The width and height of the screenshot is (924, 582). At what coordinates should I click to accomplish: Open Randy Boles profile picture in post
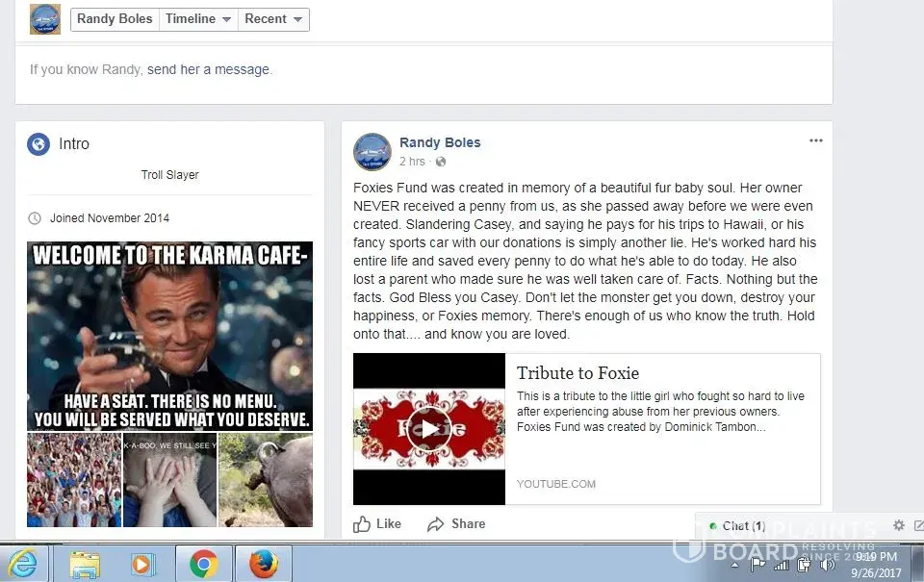(x=372, y=151)
